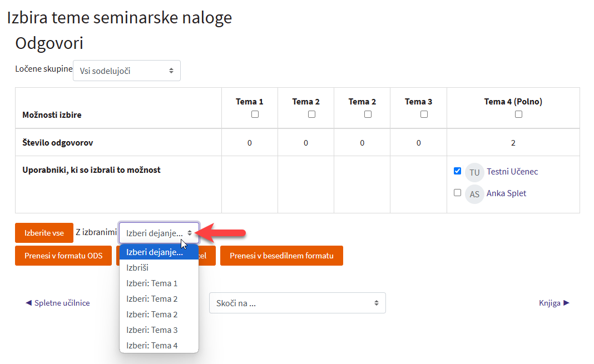Image resolution: width=594 pixels, height=364 pixels.
Task: Collapse the Izberi dejanje... dropdown
Action: tap(159, 233)
